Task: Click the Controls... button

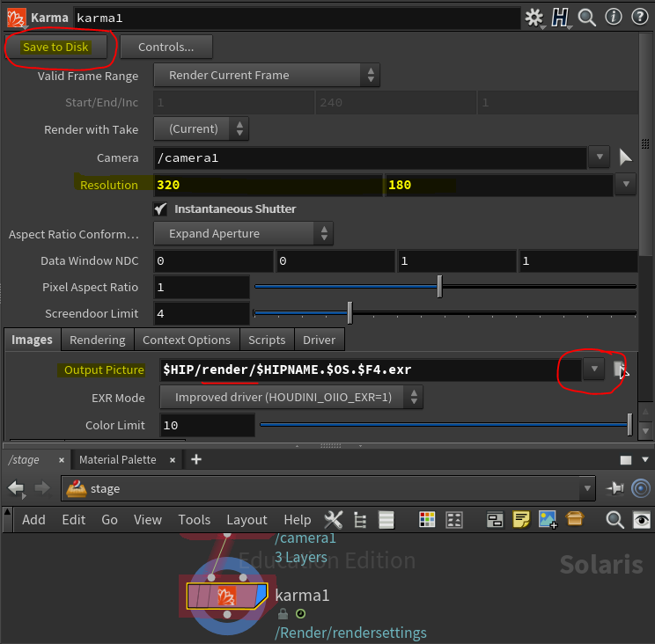Action: (x=166, y=47)
